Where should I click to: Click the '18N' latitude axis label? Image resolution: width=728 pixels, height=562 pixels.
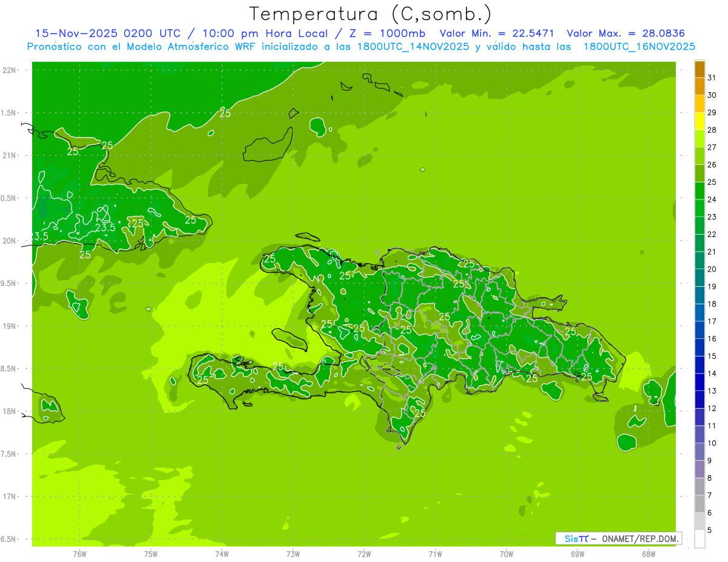8,411
